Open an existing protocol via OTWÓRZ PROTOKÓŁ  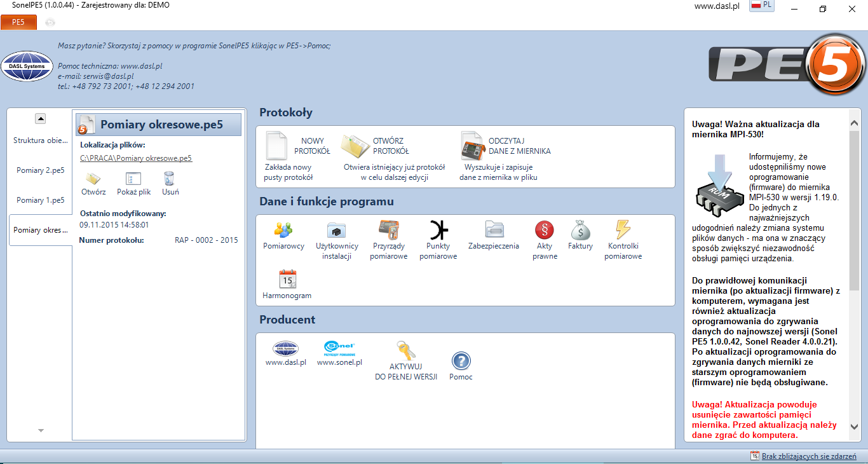(395, 157)
